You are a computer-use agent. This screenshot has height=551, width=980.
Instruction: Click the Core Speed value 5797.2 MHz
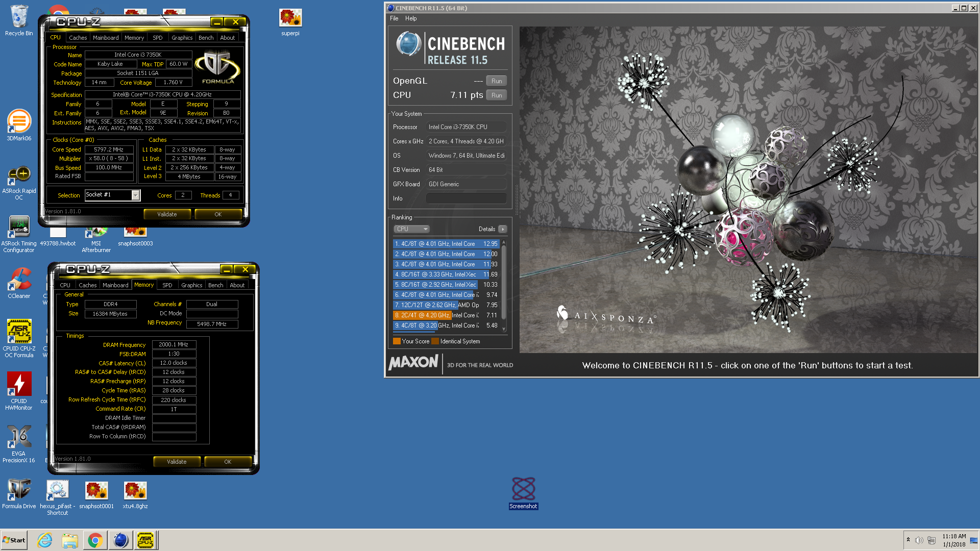[x=109, y=149]
